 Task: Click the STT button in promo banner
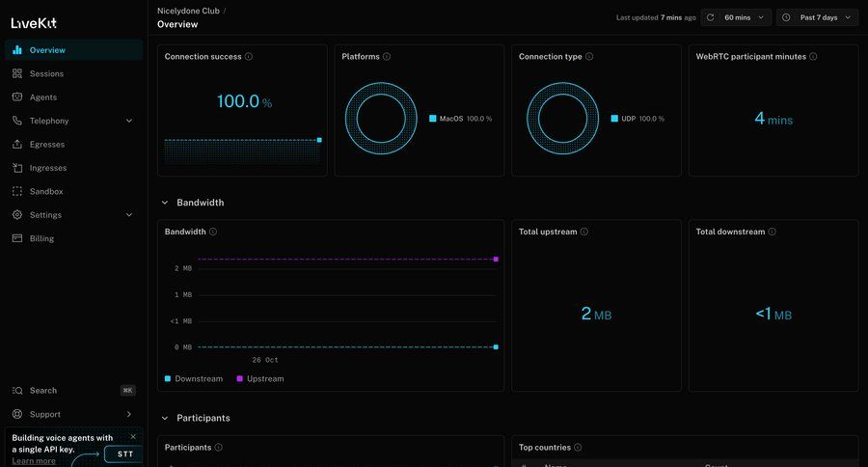(125, 453)
